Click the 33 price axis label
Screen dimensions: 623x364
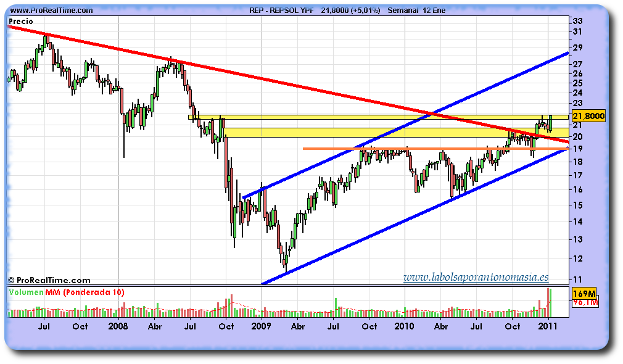pyautogui.click(x=578, y=21)
